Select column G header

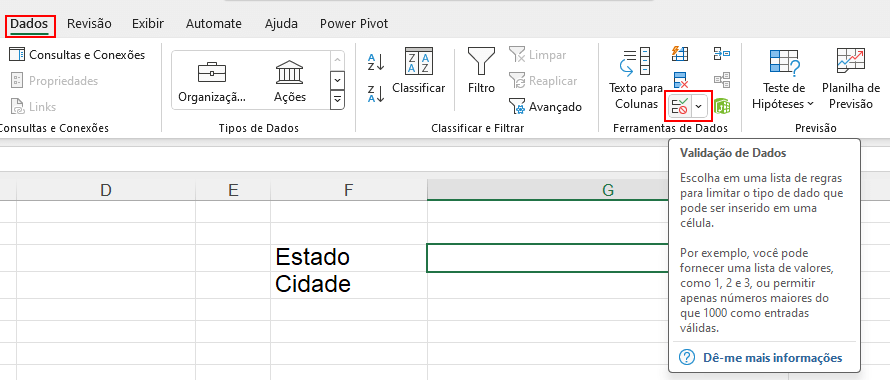(608, 190)
